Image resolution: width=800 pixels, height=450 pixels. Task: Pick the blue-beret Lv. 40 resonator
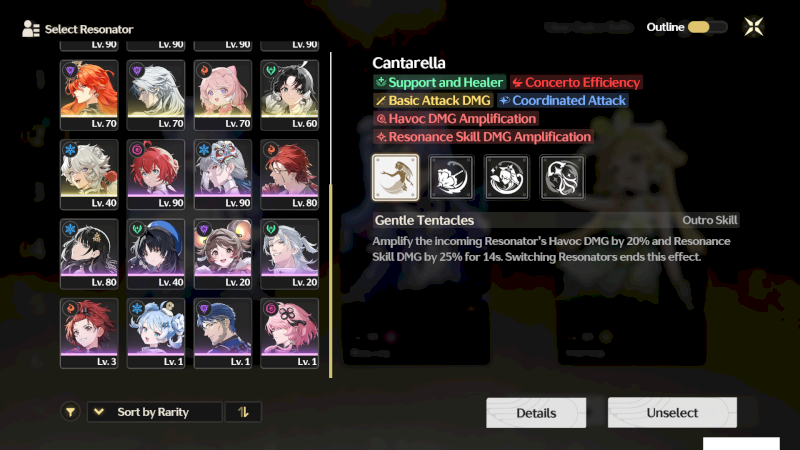[156, 254]
